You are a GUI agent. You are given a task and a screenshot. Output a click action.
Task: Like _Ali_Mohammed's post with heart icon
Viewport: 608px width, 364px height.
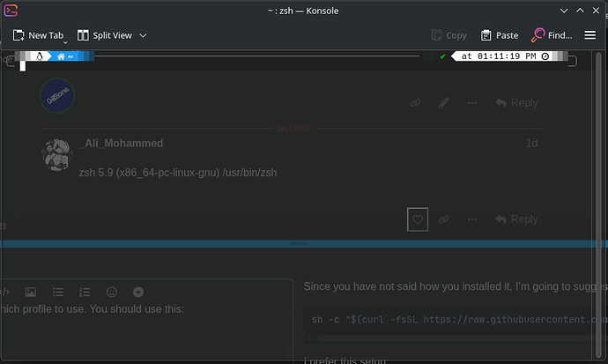pyautogui.click(x=418, y=219)
